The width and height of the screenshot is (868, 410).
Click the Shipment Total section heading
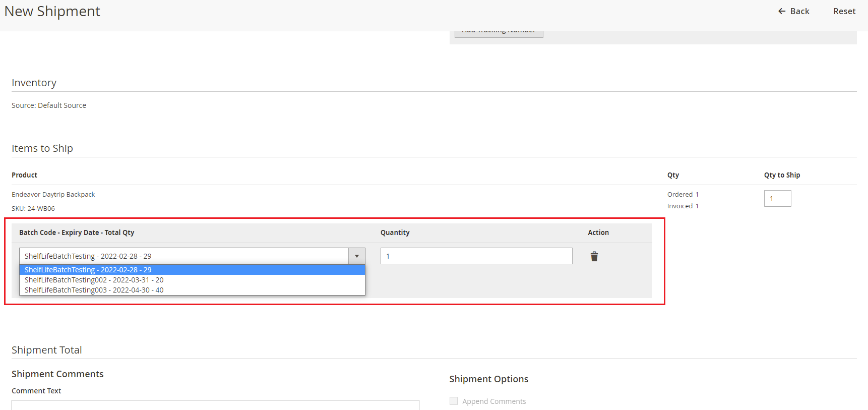(x=47, y=350)
